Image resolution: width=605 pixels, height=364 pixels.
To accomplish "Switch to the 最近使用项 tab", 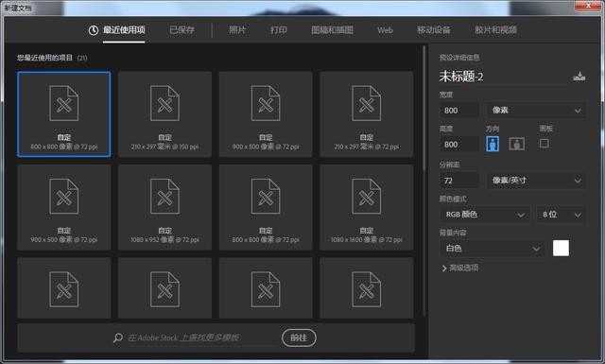I will [x=117, y=29].
